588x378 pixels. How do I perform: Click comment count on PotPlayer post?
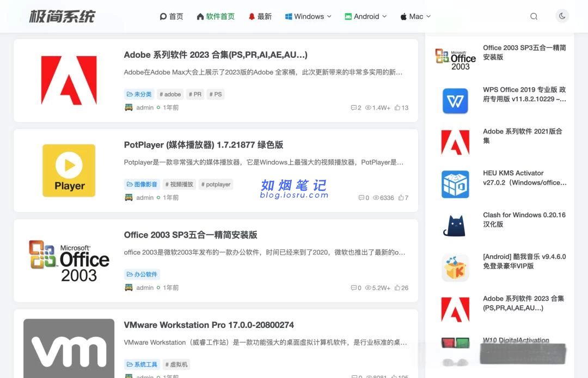point(364,198)
